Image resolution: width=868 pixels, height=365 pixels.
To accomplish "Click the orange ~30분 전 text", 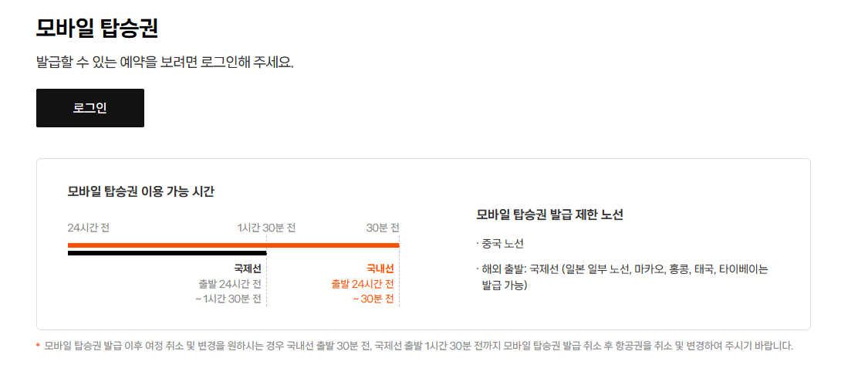I will click(x=373, y=299).
